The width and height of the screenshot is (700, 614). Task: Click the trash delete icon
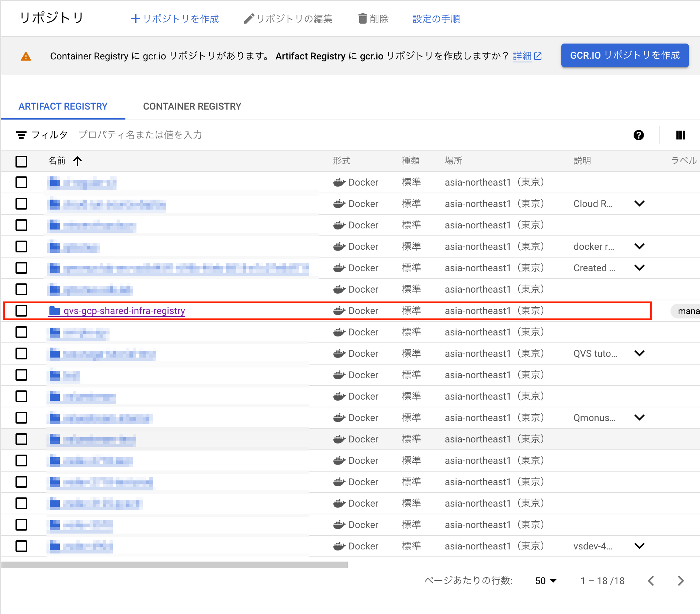(363, 18)
